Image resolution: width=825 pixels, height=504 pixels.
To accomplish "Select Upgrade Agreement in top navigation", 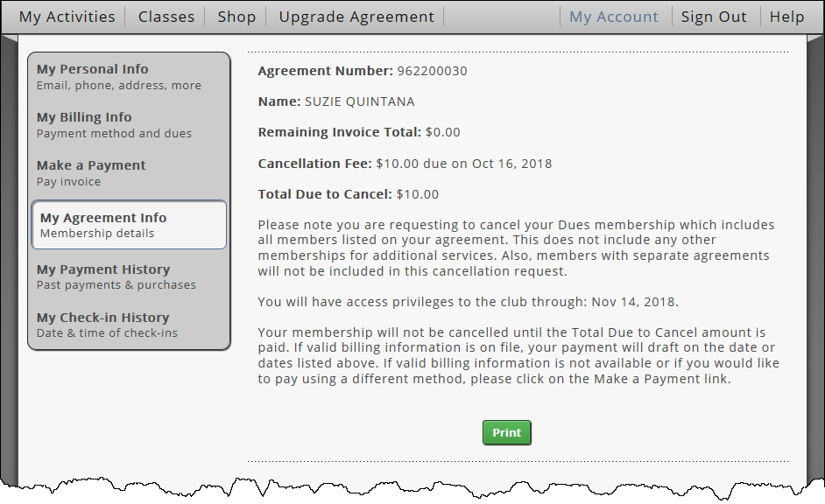I will coord(356,17).
